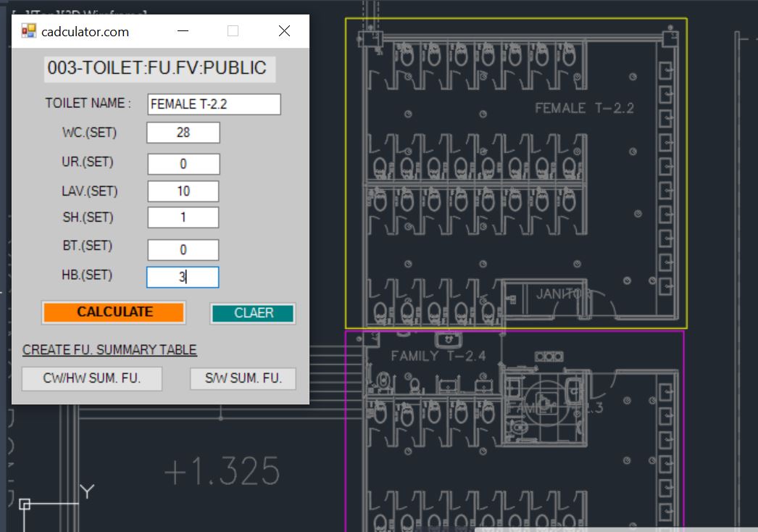Select the +1.325 elevation text
The height and width of the screenshot is (532, 758).
tap(222, 472)
